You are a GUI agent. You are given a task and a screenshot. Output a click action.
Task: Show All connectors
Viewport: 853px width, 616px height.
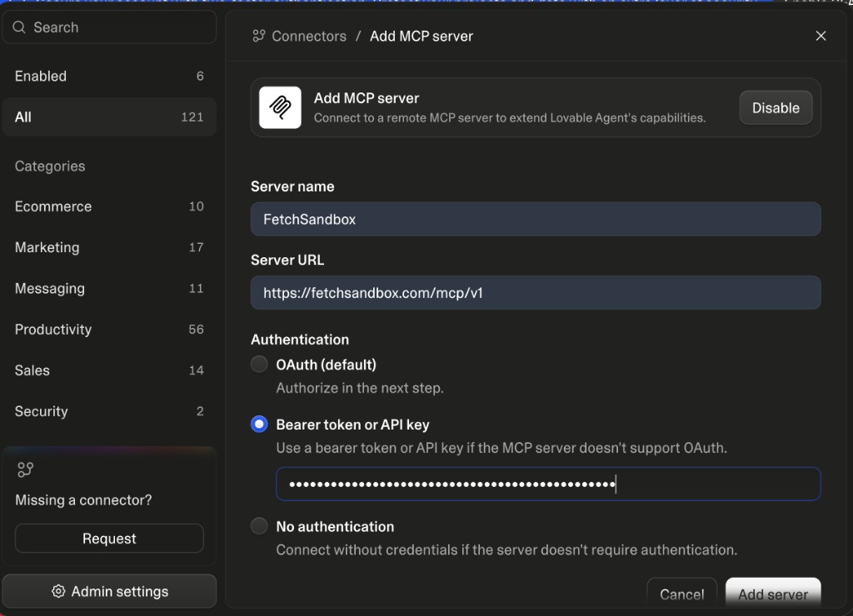[x=109, y=117]
